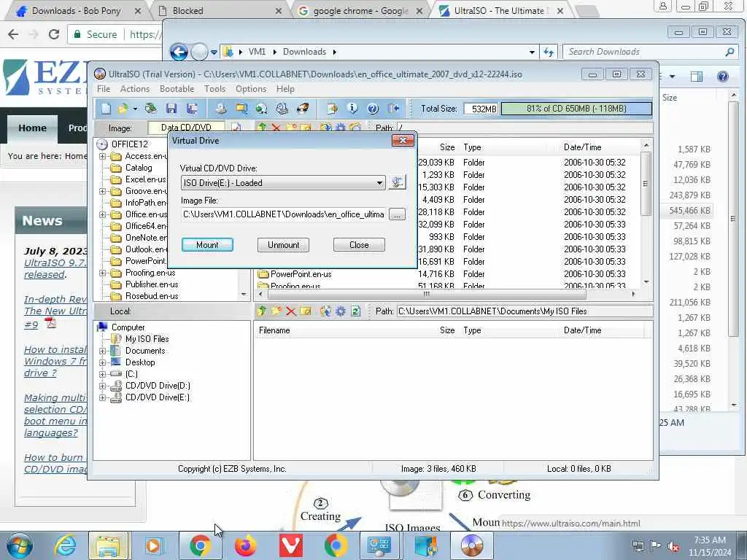
Task: Click the Add Files toolbar icon
Action: pyautogui.click(x=332, y=109)
